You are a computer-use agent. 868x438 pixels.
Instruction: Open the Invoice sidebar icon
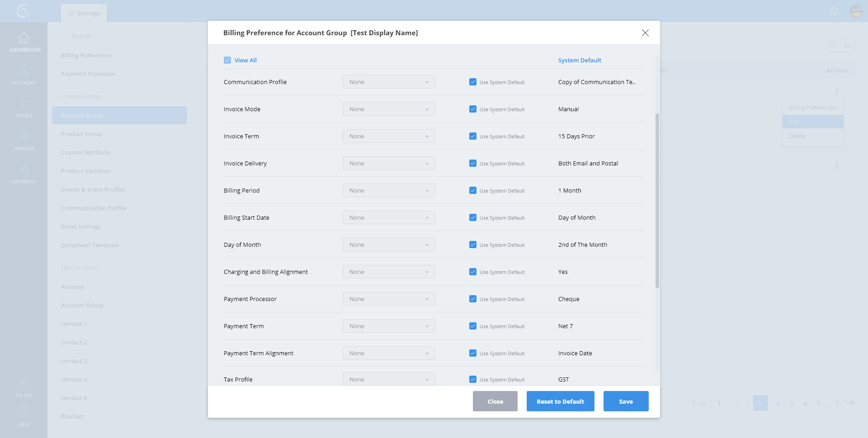coord(24,137)
